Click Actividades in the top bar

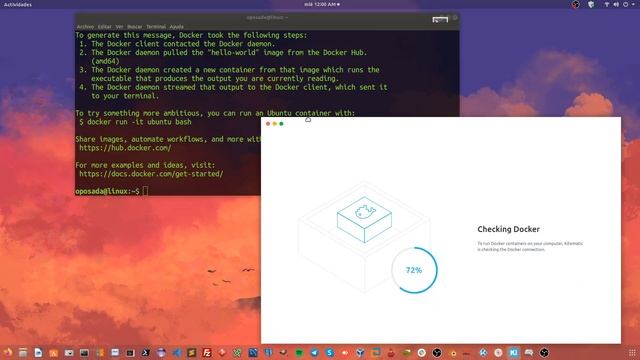[18, 4]
